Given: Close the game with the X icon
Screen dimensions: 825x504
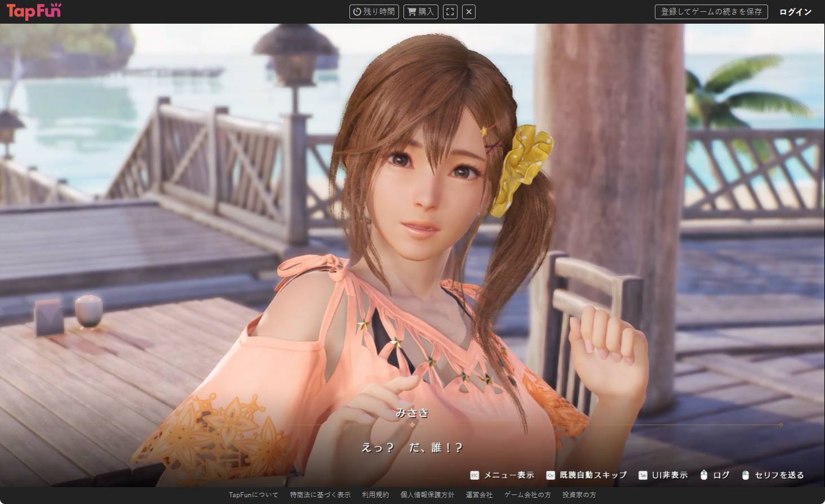Looking at the screenshot, I should tap(468, 12).
